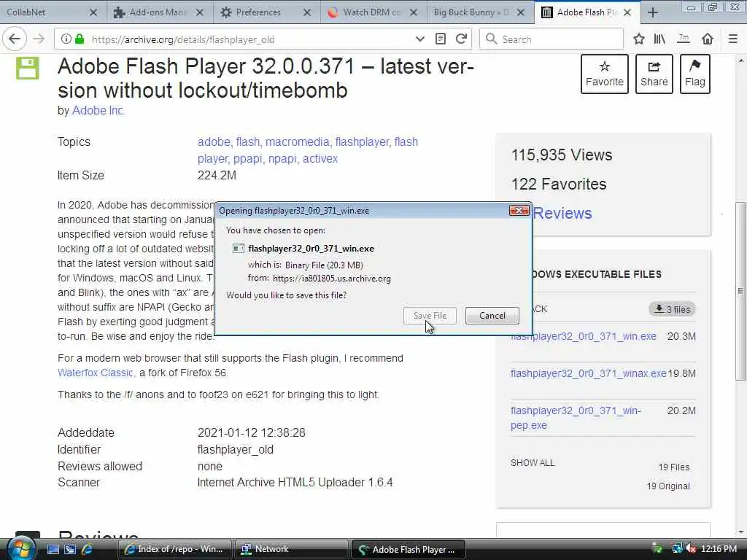Click the page vertical scrollbar thumb
The height and width of the screenshot is (560, 747).
click(x=740, y=292)
